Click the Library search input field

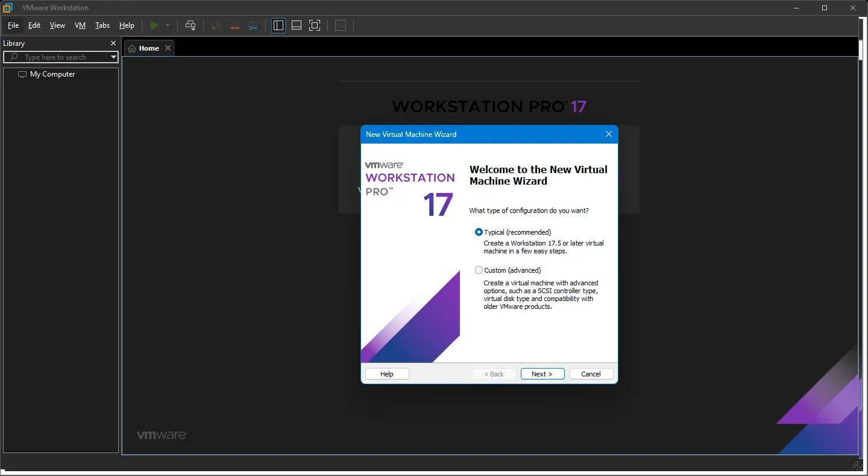pyautogui.click(x=60, y=57)
